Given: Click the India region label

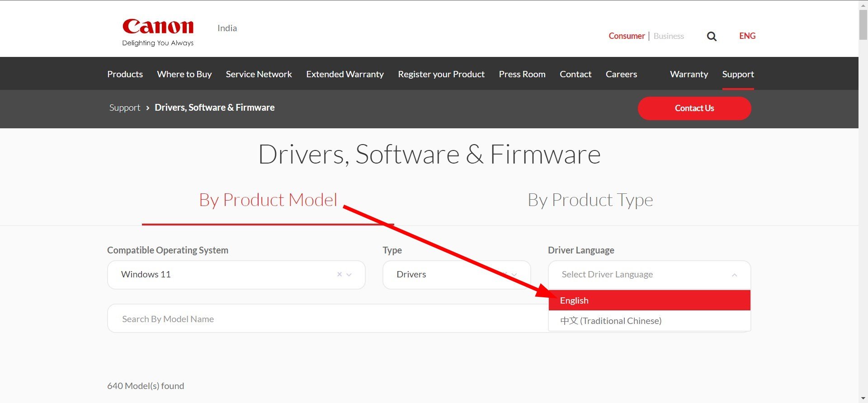Looking at the screenshot, I should pos(227,28).
